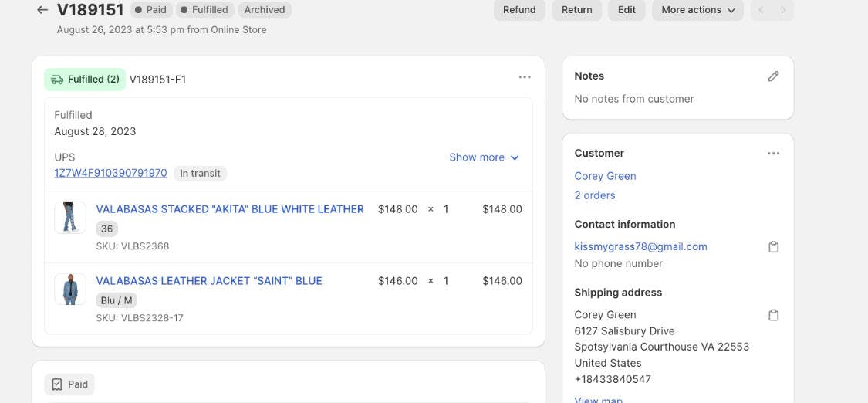Click the Paid status badge in lower card
The image size is (868, 403).
[x=69, y=384]
